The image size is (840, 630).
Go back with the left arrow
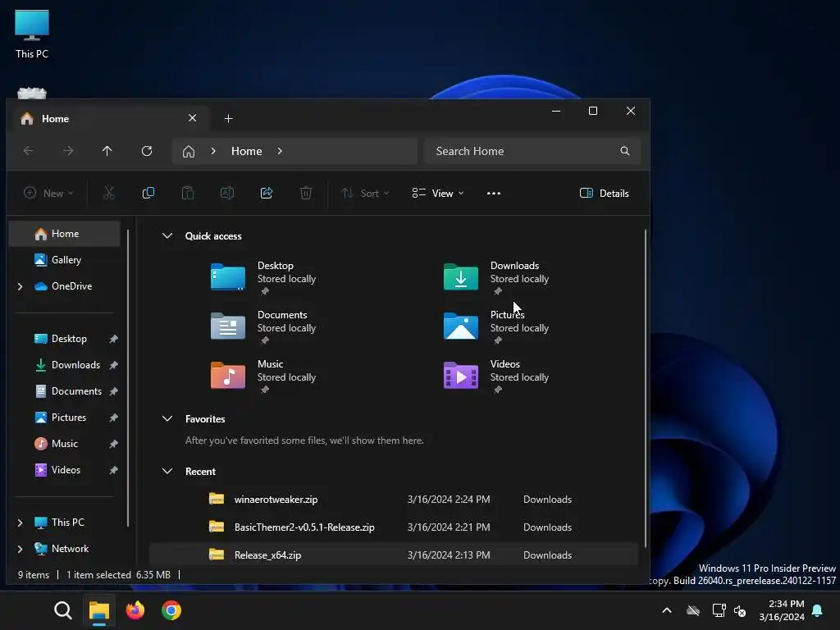[x=29, y=151]
